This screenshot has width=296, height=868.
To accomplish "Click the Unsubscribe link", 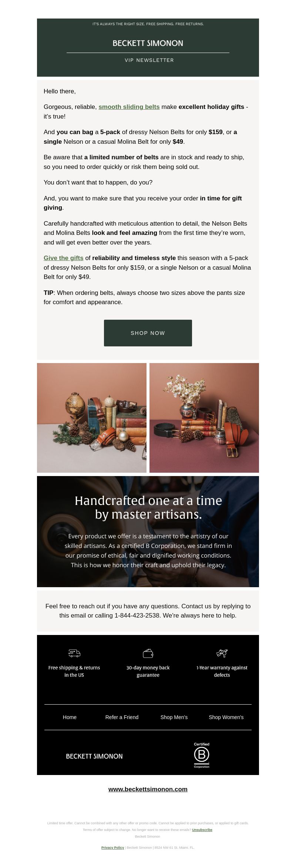I will (x=202, y=830).
